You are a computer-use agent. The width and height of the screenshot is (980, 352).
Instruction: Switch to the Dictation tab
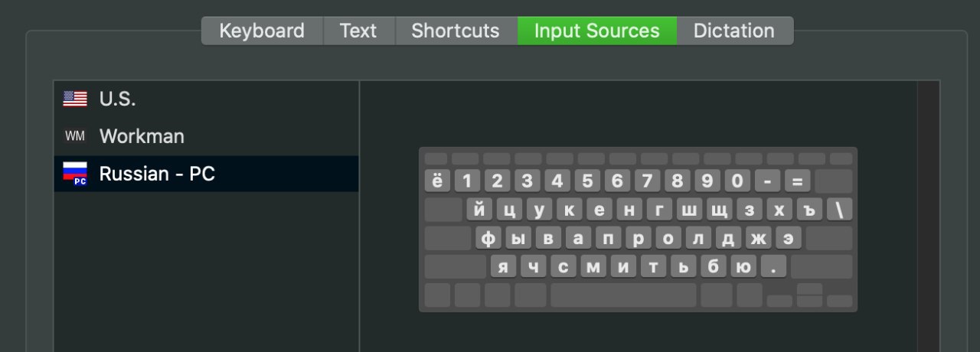coord(734,31)
